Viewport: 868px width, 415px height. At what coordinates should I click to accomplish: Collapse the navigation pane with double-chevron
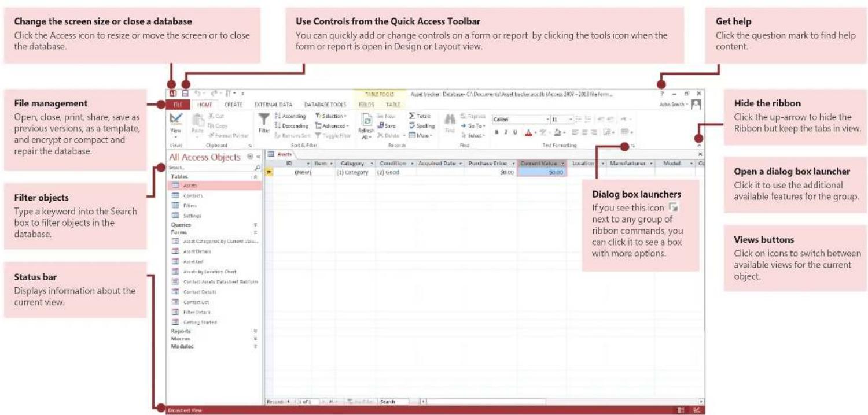point(258,157)
